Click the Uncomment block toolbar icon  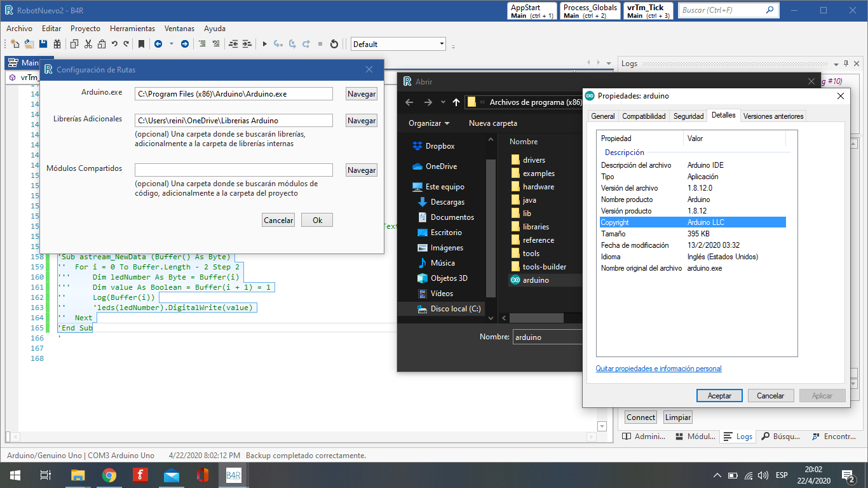pyautogui.click(x=216, y=44)
